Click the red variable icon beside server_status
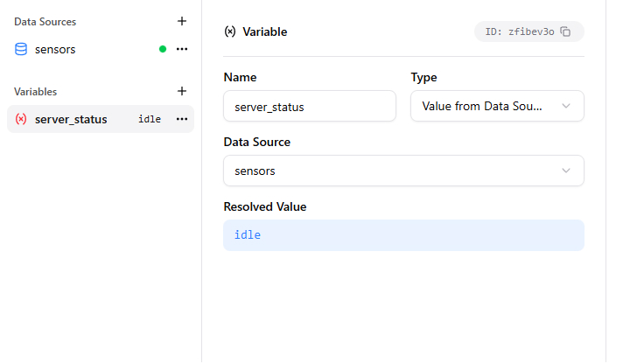This screenshot has width=644, height=363. [x=21, y=119]
